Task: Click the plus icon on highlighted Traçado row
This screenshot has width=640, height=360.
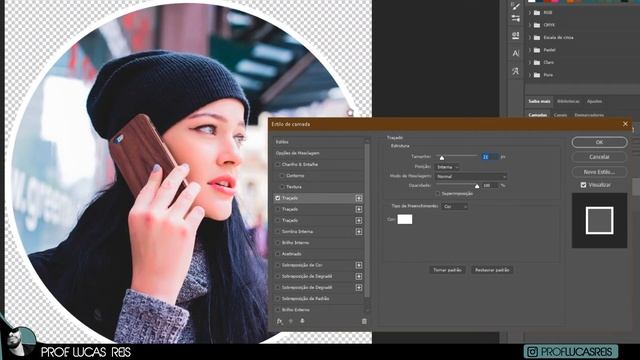Action: [358, 198]
